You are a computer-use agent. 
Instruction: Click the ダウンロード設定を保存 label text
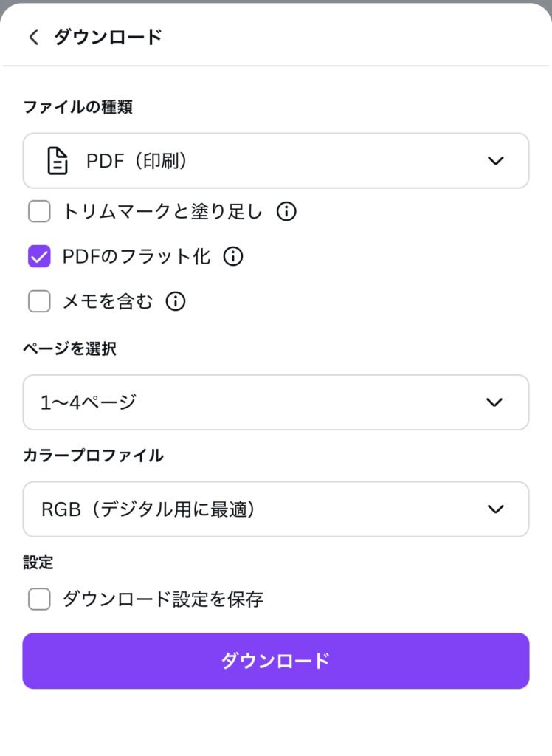tap(163, 599)
